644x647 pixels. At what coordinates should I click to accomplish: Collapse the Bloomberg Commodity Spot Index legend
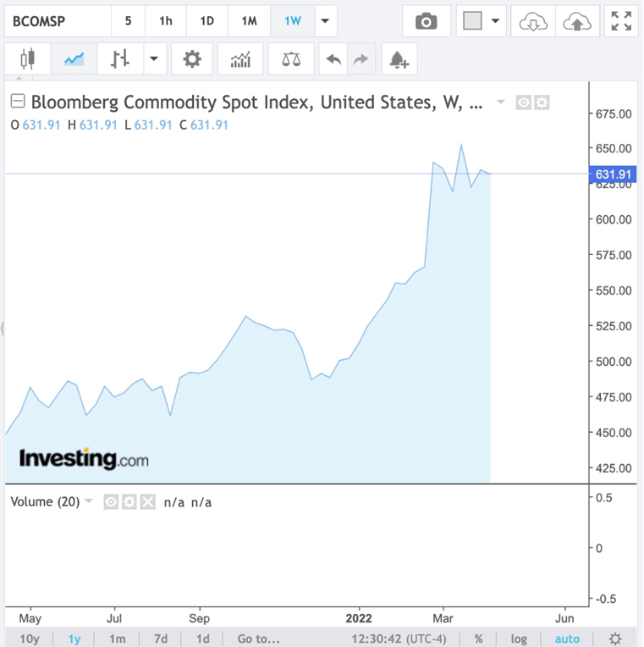pyautogui.click(x=18, y=102)
